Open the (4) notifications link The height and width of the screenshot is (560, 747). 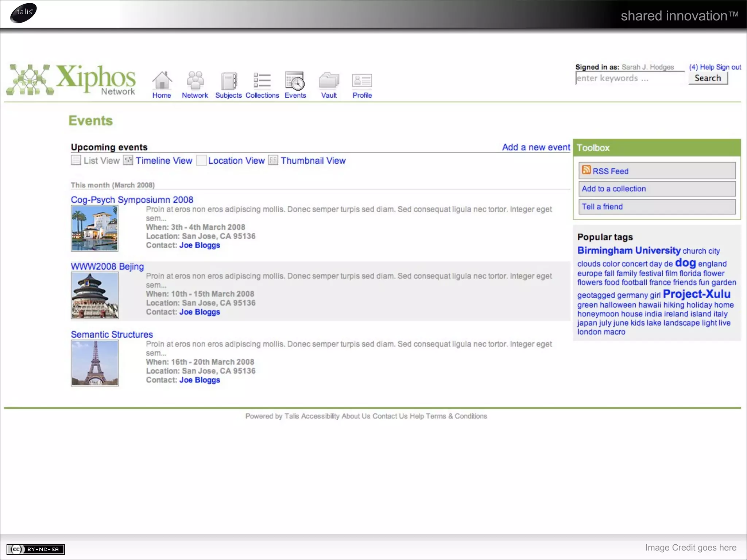pos(693,67)
